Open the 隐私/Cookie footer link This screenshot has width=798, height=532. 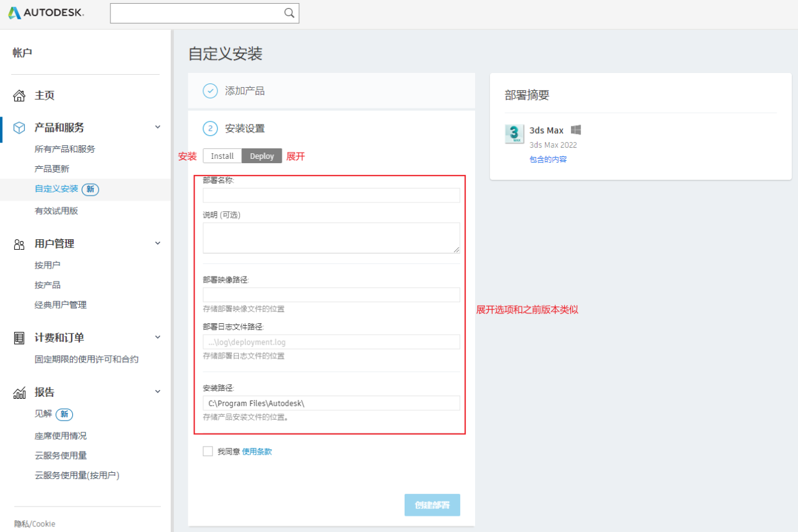34,524
